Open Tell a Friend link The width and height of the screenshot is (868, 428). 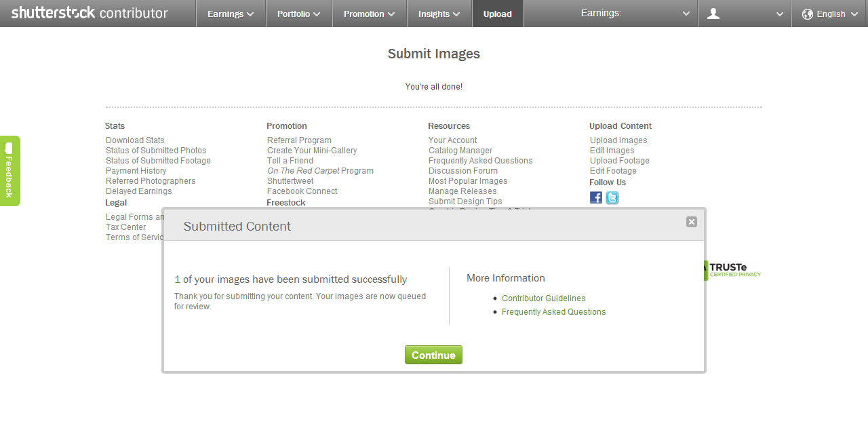coord(290,161)
